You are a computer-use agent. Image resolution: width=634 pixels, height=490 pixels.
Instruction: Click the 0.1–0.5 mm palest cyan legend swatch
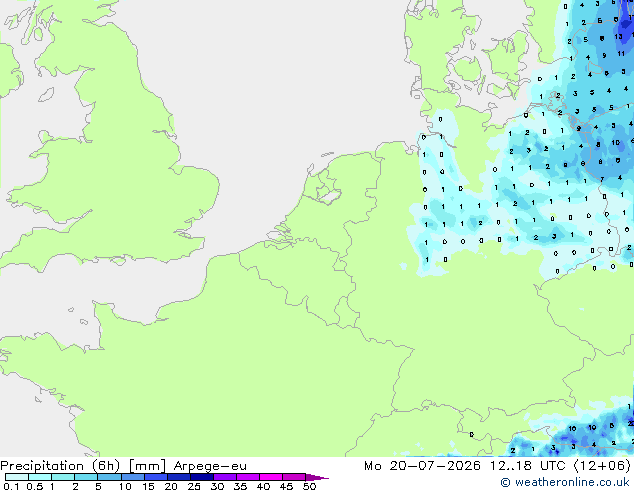17,477
